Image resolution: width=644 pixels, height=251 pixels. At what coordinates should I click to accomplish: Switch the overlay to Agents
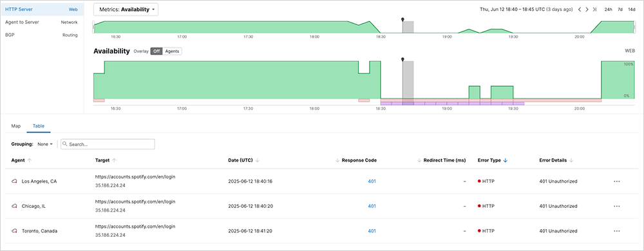tap(172, 51)
